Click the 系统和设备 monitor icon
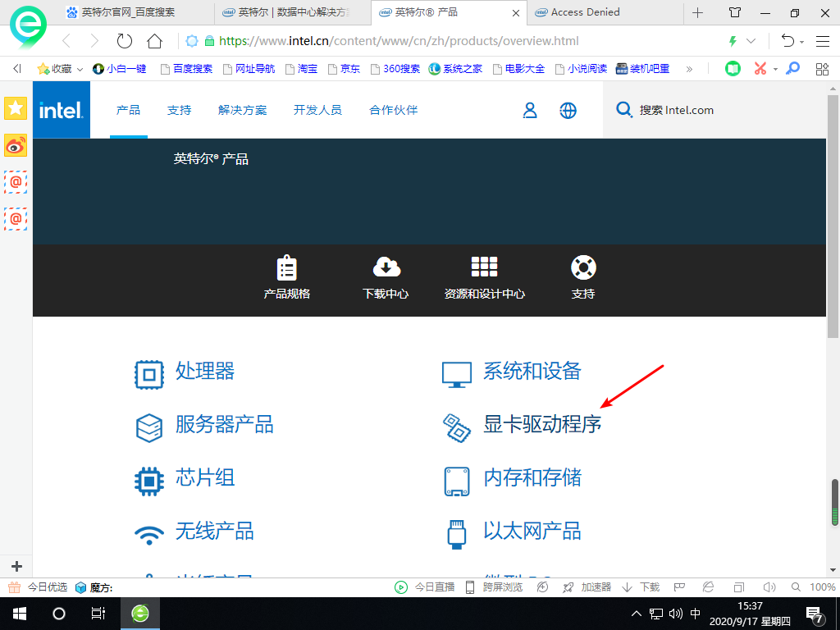Image resolution: width=840 pixels, height=630 pixels. click(456, 374)
